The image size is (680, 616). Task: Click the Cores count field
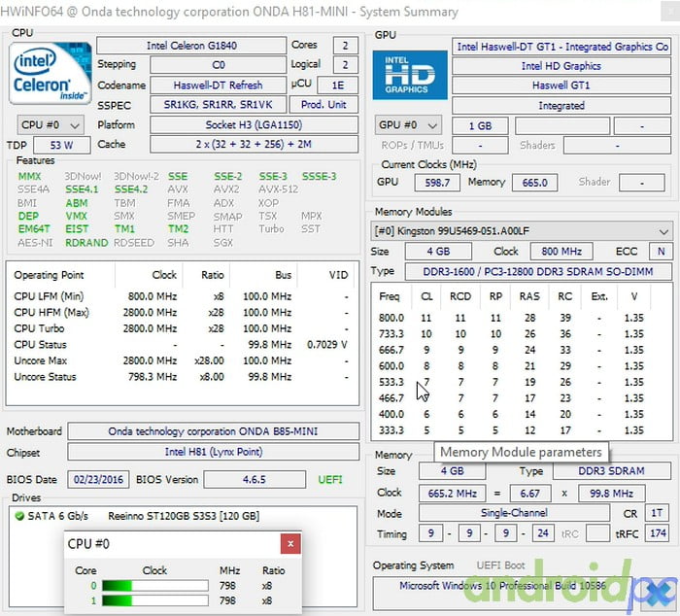[346, 46]
